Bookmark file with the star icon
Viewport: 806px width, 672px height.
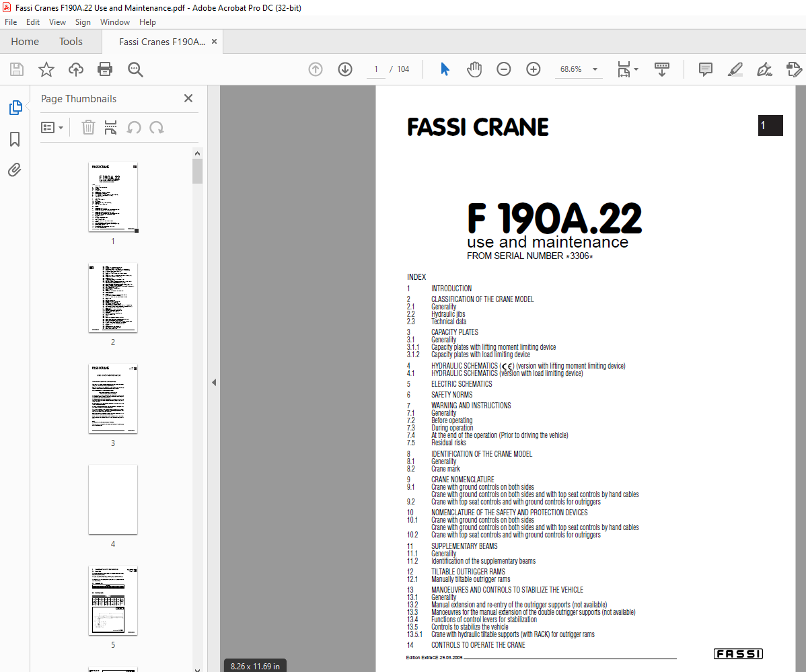tap(46, 69)
